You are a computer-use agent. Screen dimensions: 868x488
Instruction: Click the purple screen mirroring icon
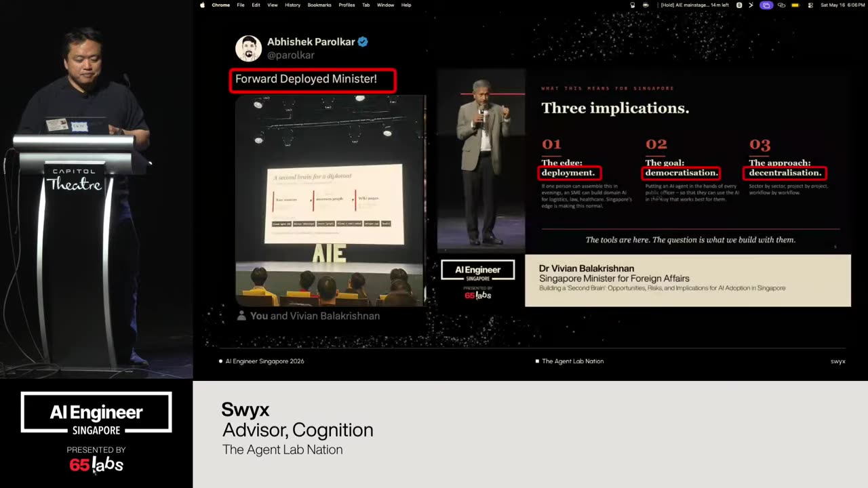(766, 5)
